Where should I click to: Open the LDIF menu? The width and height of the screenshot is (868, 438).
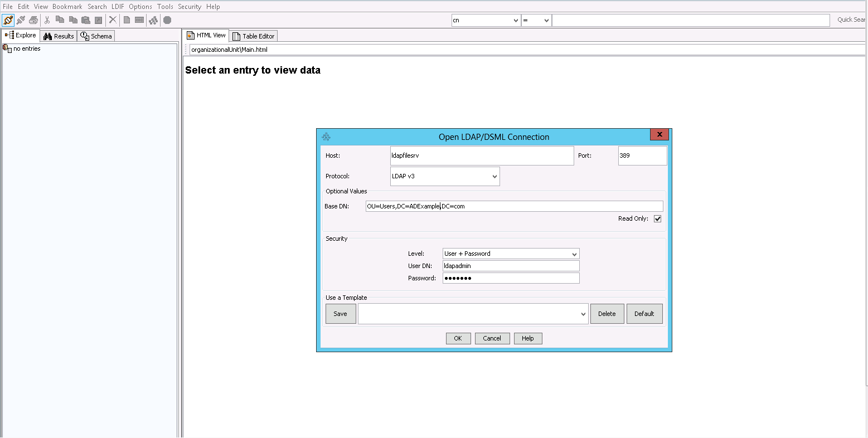pyautogui.click(x=118, y=7)
